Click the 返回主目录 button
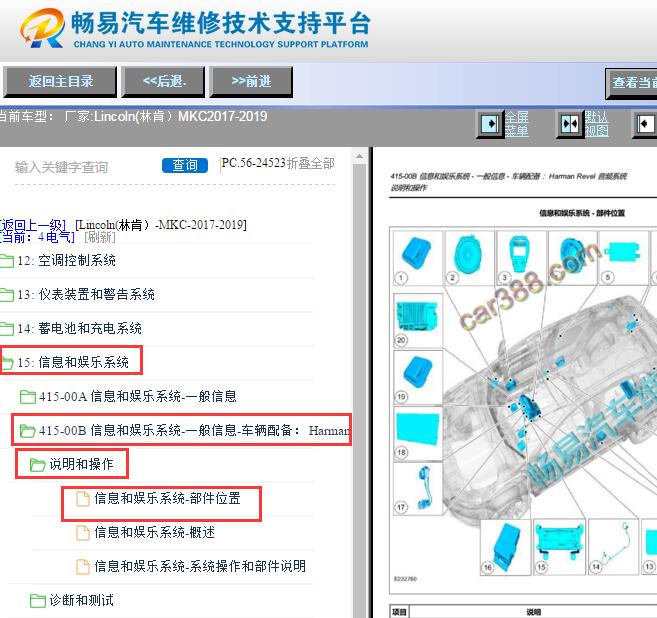This screenshot has height=618, width=657. pos(60,81)
